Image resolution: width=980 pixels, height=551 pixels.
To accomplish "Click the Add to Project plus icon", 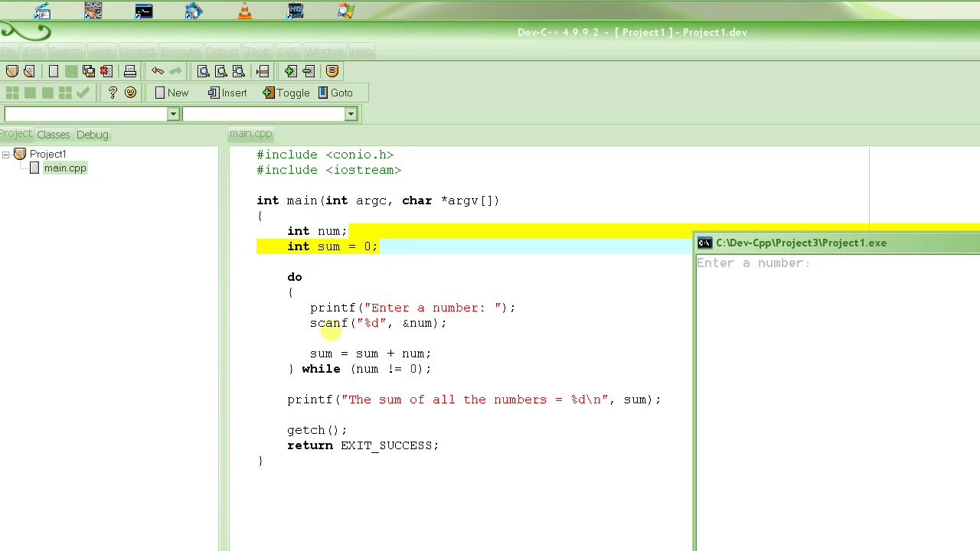I will tap(291, 71).
